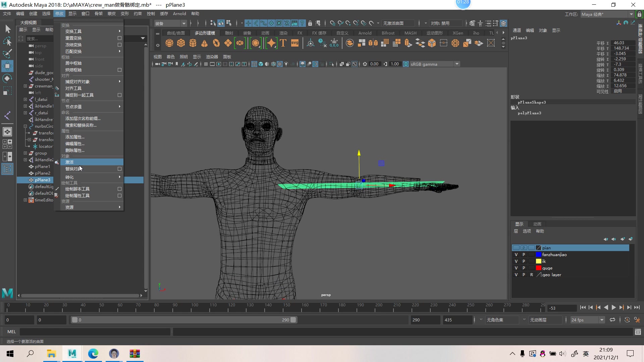Create polygon text with the T icon

pyautogui.click(x=283, y=43)
